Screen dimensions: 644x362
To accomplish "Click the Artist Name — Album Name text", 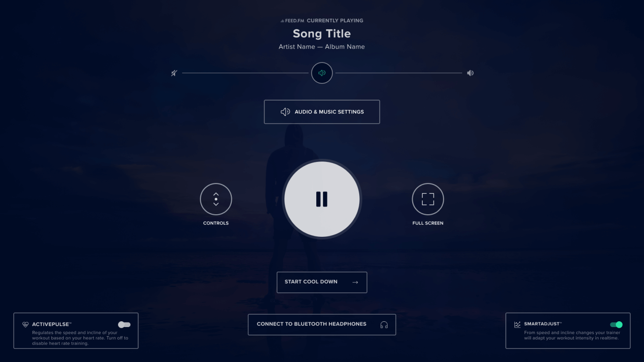I will [x=322, y=46].
